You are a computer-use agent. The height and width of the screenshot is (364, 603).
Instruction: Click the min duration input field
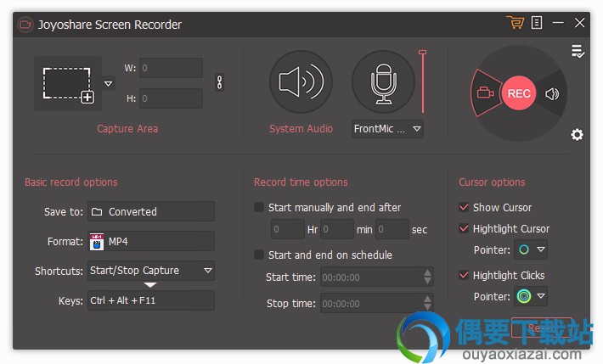point(337,229)
